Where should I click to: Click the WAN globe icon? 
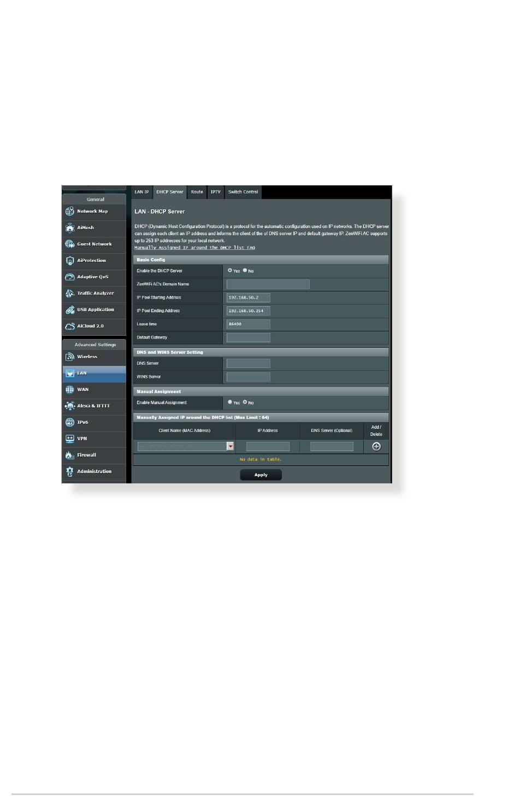coord(69,389)
